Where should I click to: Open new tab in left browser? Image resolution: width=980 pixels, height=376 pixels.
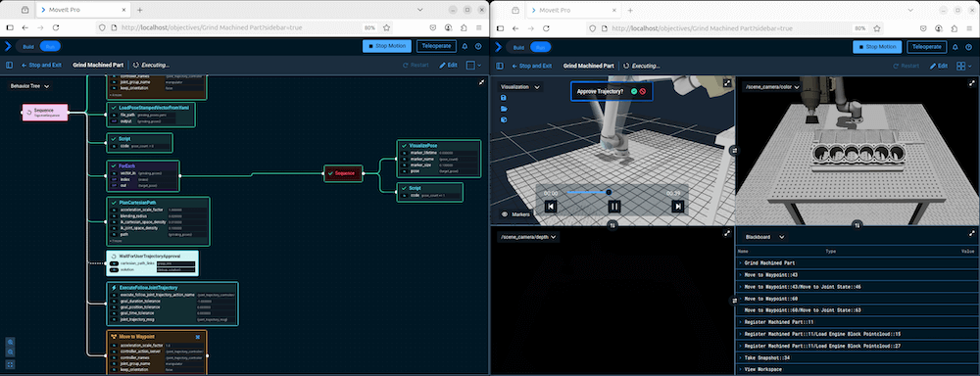point(139,10)
